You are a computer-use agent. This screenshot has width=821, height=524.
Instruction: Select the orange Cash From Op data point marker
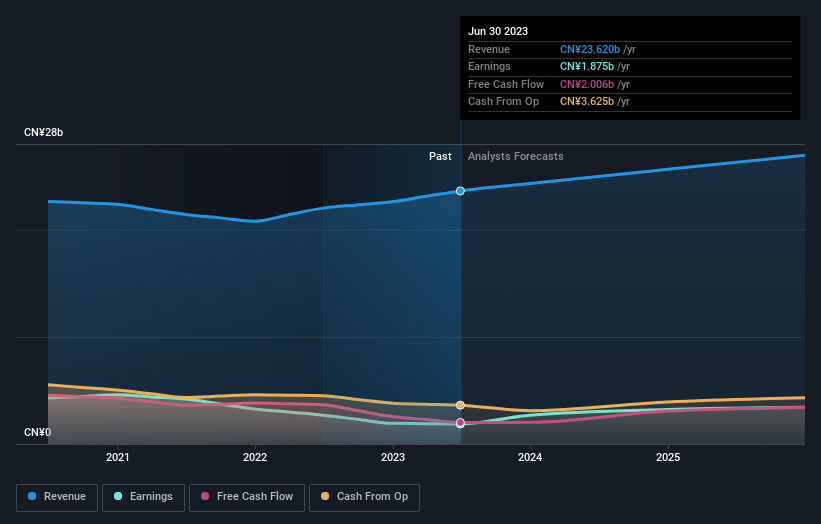coord(460,405)
